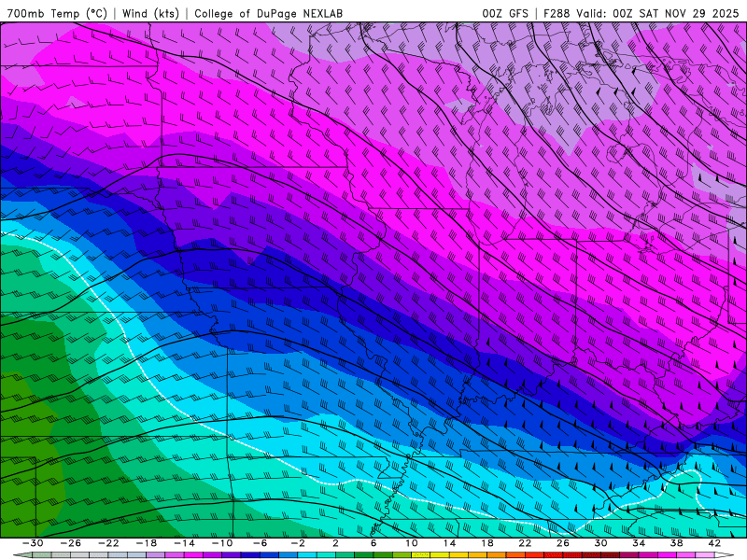Click the -30 value on the color scale
The height and width of the screenshot is (560, 747).
(33, 543)
